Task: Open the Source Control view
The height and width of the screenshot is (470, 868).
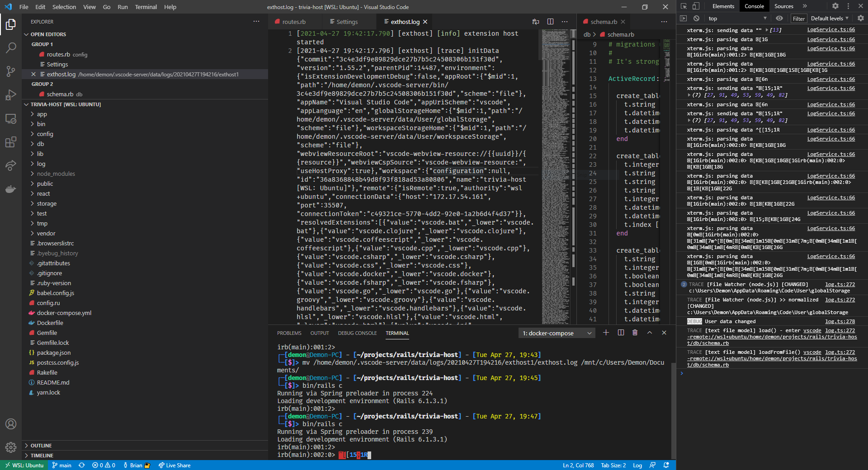Action: (x=10, y=71)
